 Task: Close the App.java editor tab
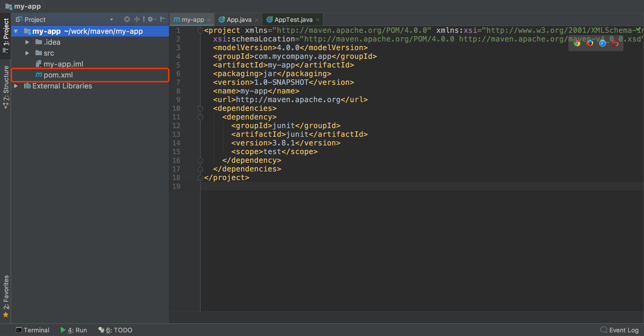coord(256,20)
